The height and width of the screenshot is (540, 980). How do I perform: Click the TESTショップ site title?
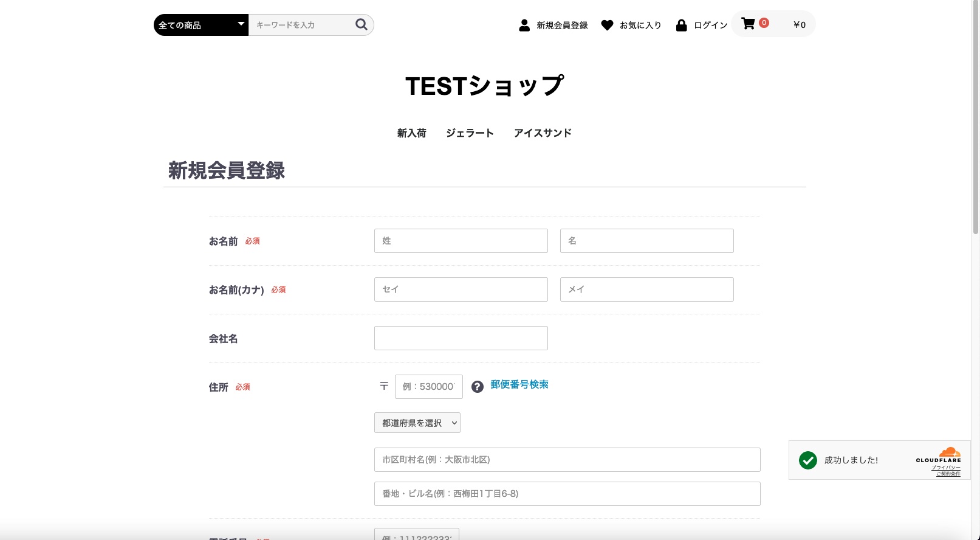click(x=484, y=86)
